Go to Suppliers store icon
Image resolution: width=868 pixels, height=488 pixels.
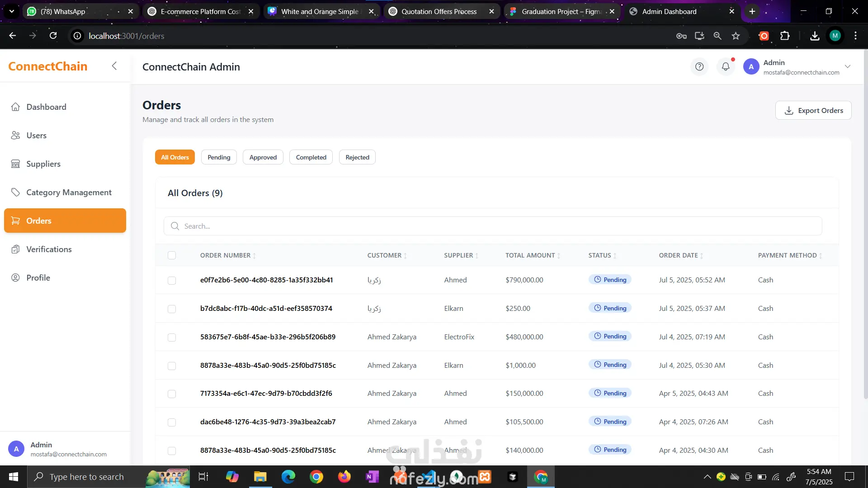click(15, 164)
